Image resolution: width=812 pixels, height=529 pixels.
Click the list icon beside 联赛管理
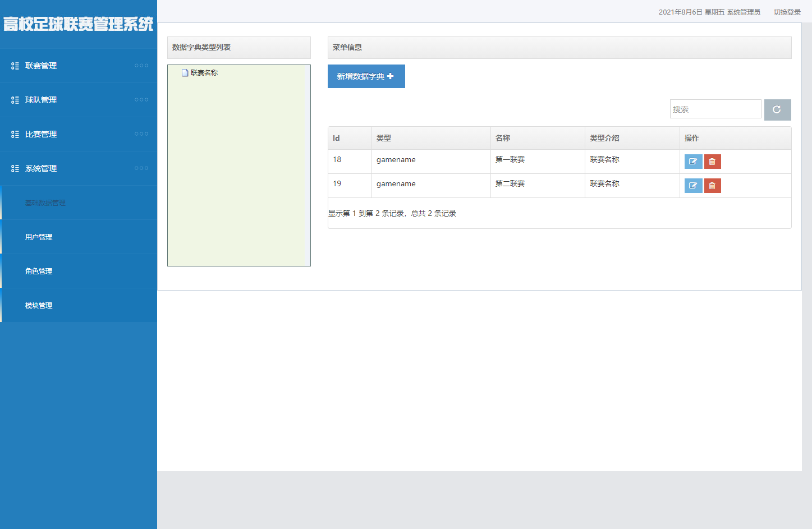coord(15,66)
